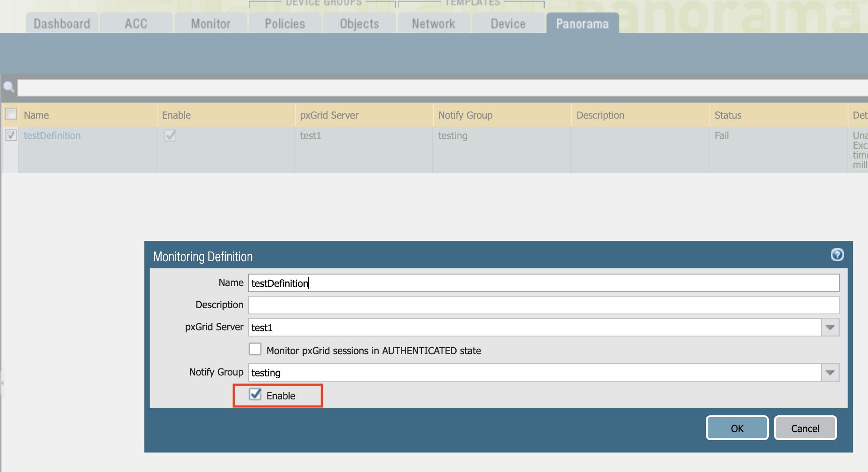Select the Objects tab
This screenshot has height=472, width=868.
pos(359,23)
